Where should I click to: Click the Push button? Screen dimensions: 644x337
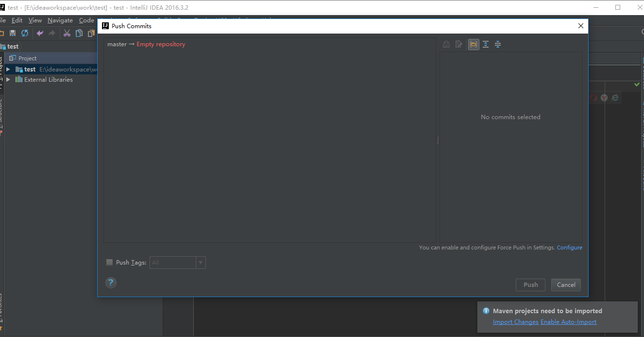point(530,285)
